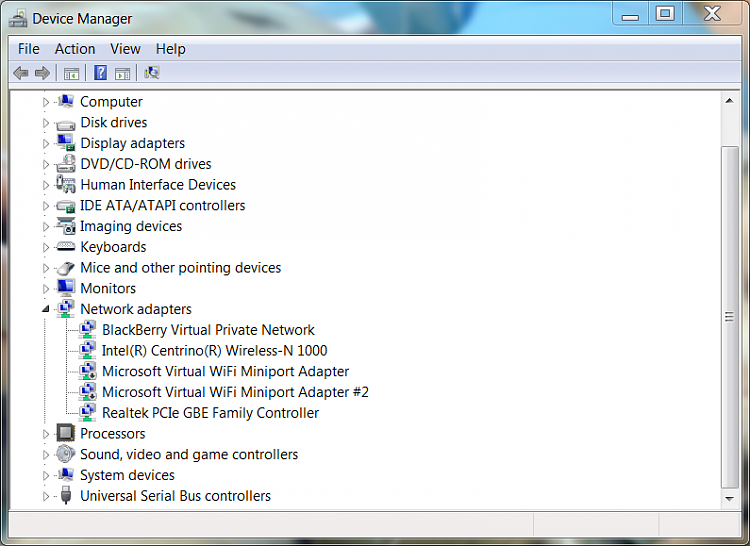Select Realtek PCIe GBE Family Controller text
750x546 pixels.
[x=210, y=413]
